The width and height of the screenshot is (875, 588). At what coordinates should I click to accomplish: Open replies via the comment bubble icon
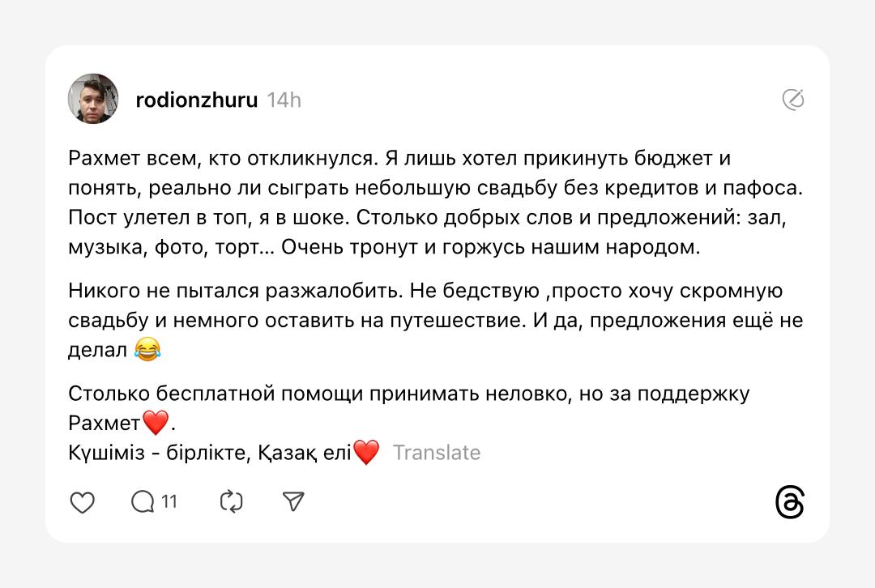pyautogui.click(x=143, y=502)
